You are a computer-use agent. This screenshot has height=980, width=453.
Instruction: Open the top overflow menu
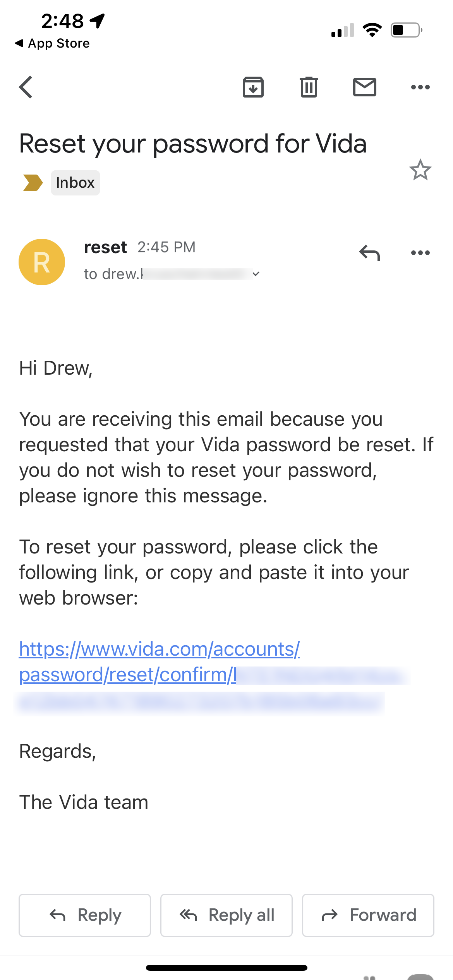pyautogui.click(x=420, y=87)
